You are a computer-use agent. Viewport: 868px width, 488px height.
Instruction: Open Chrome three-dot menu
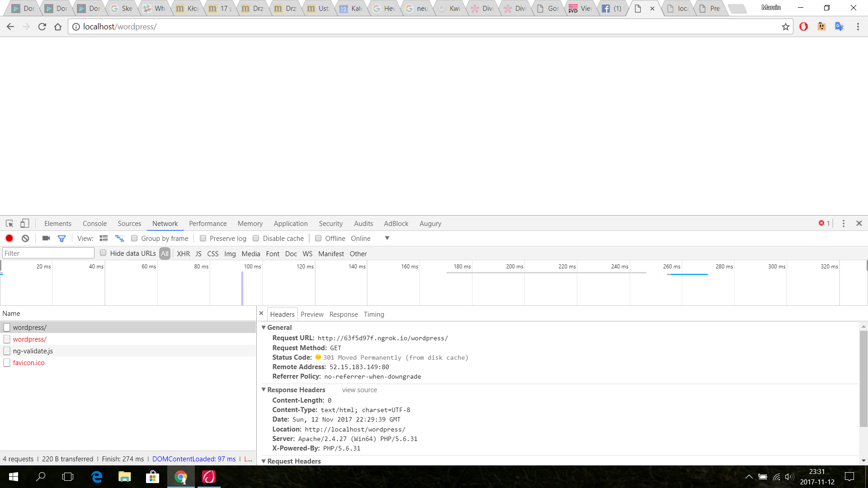pos(858,27)
